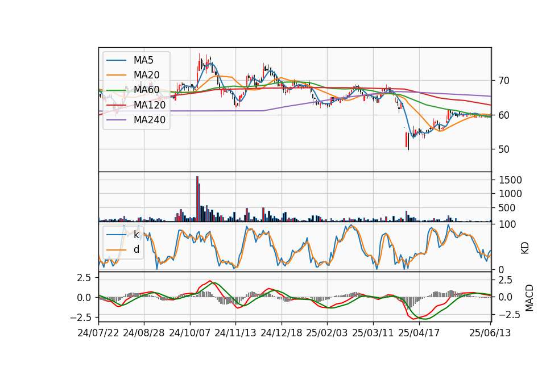546x392 pixels.
Task: Click the MA240 purple line sample
Action: (x=116, y=120)
